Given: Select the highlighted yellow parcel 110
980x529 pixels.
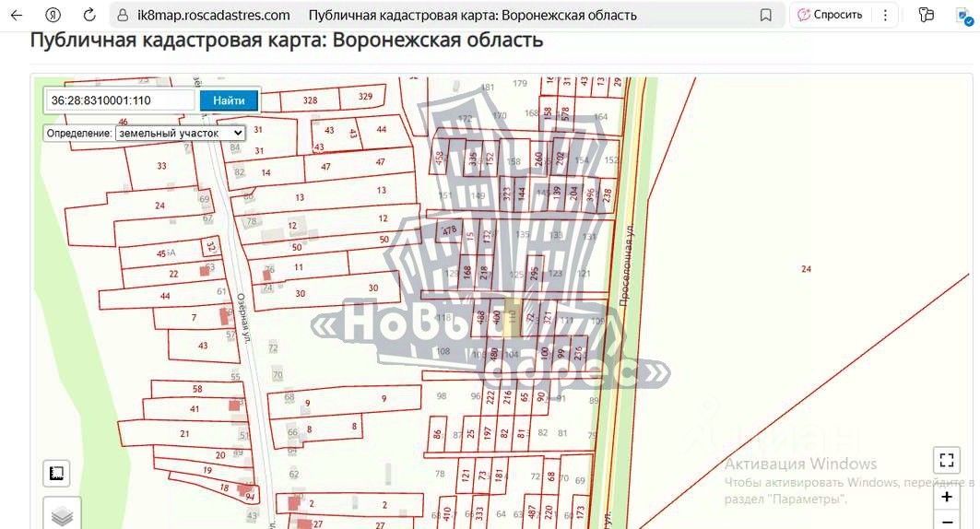Looking at the screenshot, I should pos(513,317).
